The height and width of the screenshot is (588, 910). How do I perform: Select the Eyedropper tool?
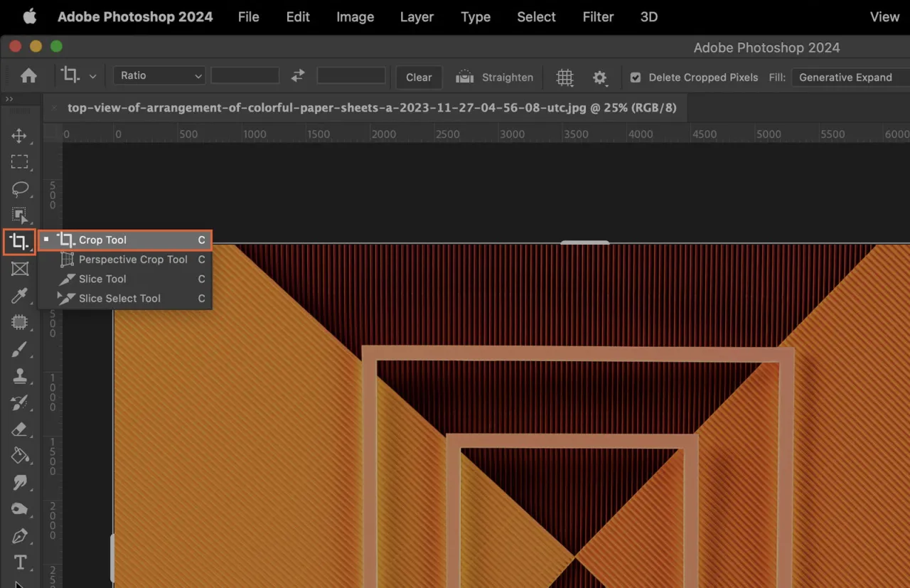[x=20, y=296]
